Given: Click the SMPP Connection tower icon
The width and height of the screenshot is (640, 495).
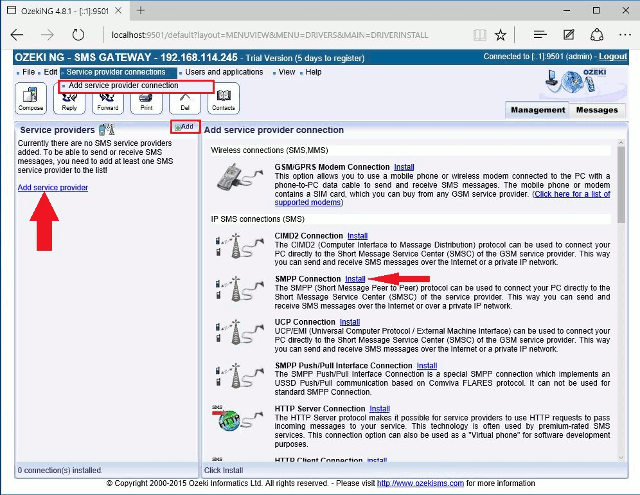Looking at the screenshot, I should pyautogui.click(x=239, y=289).
